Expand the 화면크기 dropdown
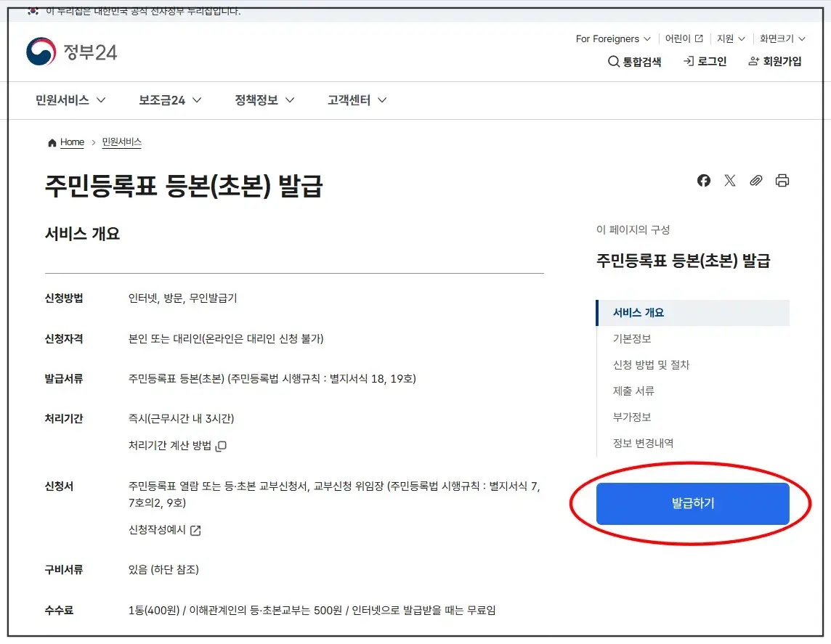The height and width of the screenshot is (644, 831). [782, 38]
